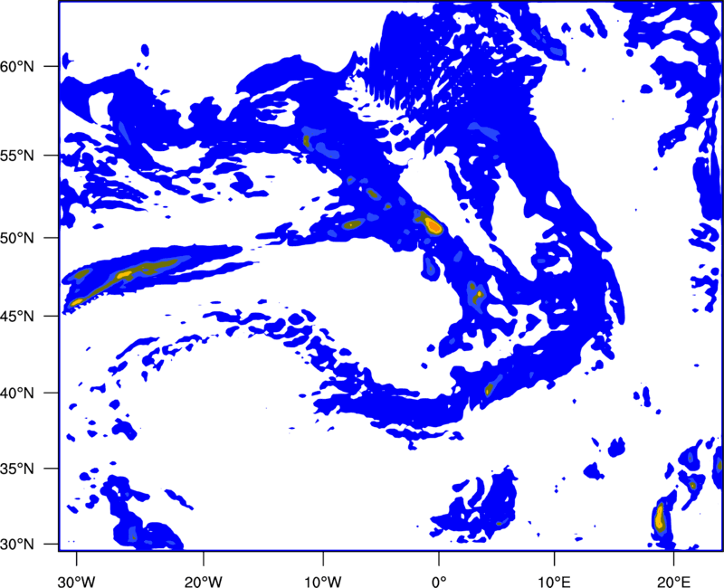This screenshot has height=588, width=724.
Task: Click the 60°N latitude label
Action: 17,67
